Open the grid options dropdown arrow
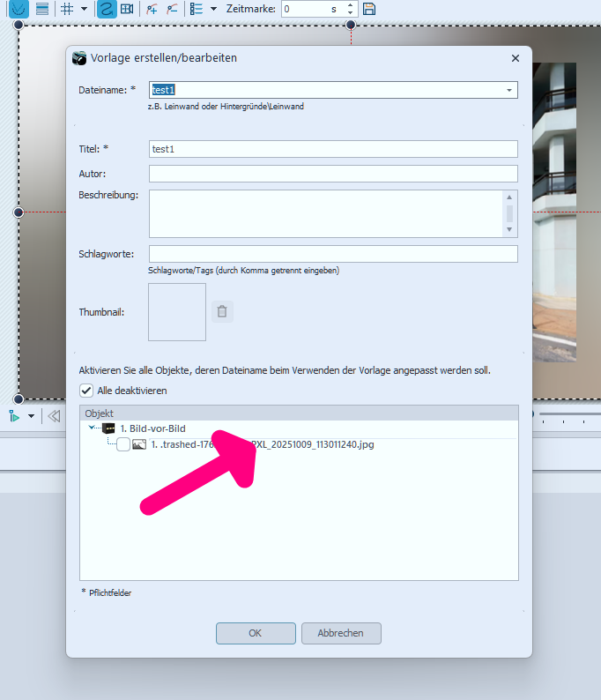The image size is (601, 700). point(84,9)
